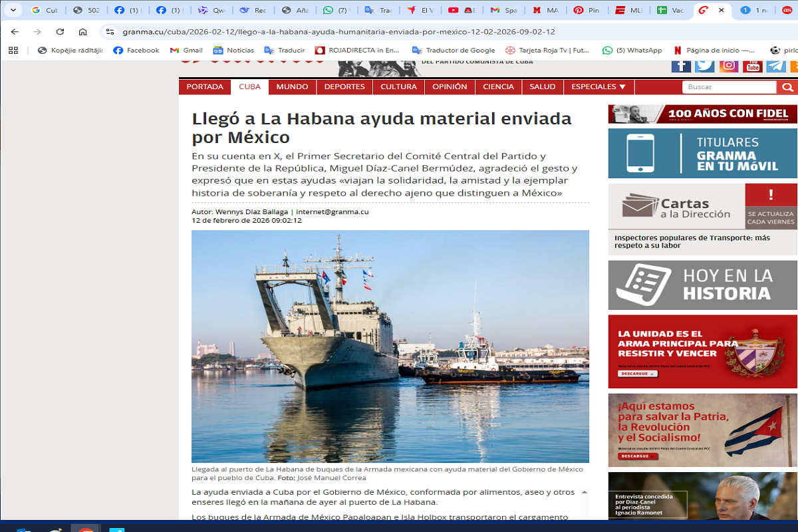
Task: Click the Hoy en la Historia newspaper icon
Action: pos(644,285)
